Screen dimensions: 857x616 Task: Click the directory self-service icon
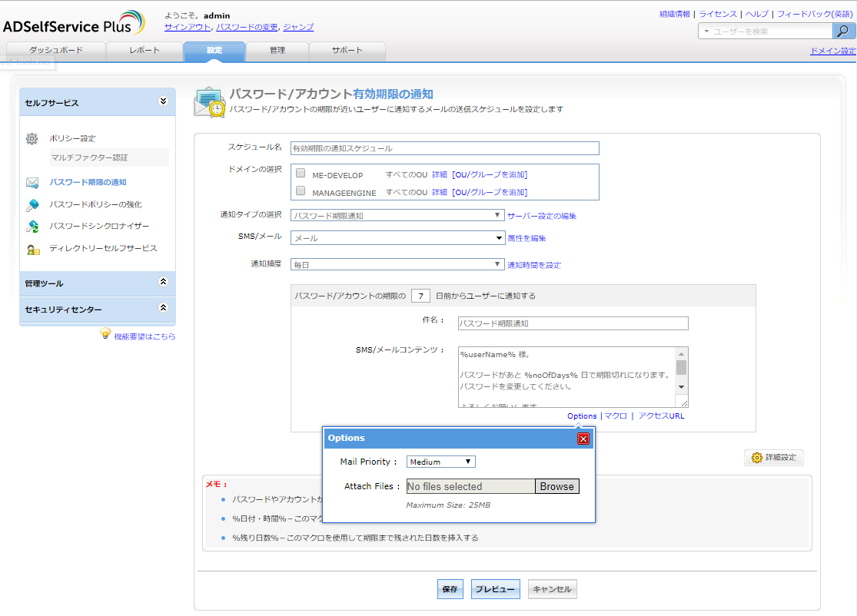click(x=32, y=249)
